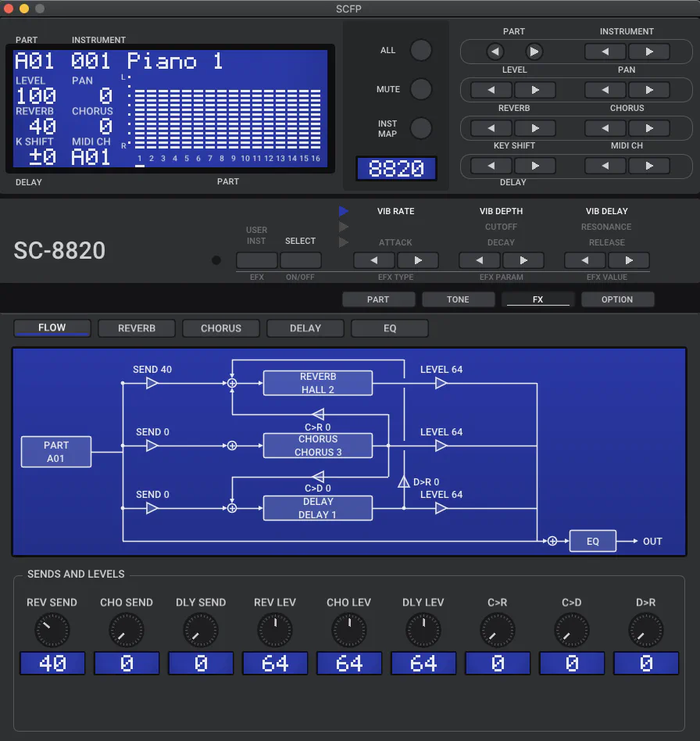Click the blue triangle beside VIB RATE
700x741 pixels.
(x=344, y=211)
